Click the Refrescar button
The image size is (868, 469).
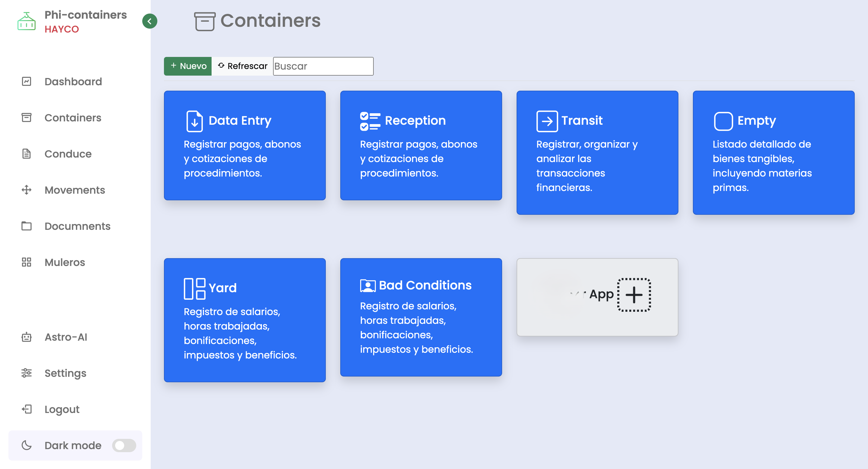point(242,66)
